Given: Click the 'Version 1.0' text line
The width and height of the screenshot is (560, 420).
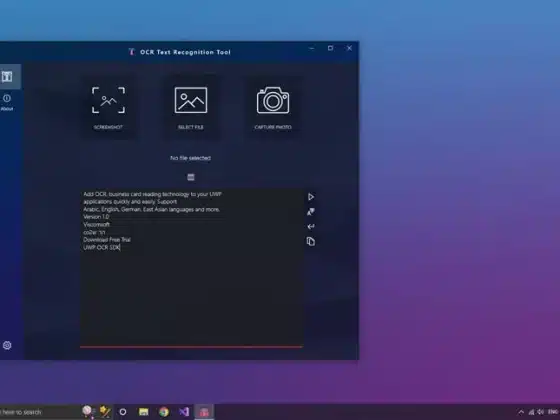Looking at the screenshot, I should click(96, 217).
